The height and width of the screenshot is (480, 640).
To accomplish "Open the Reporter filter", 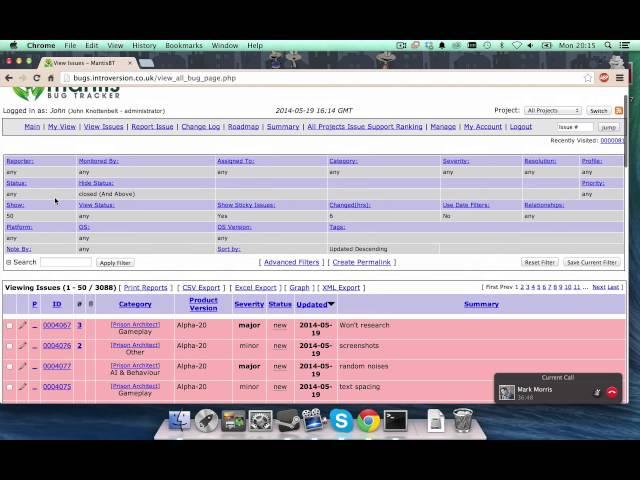I will pos(20,161).
